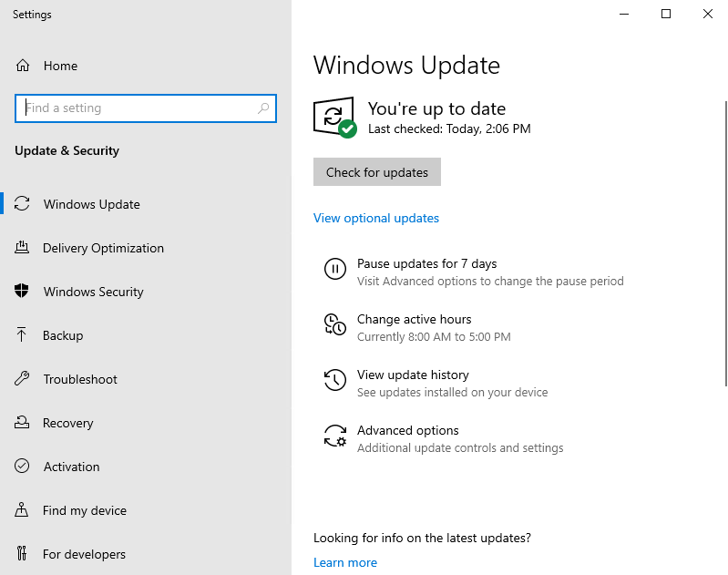Click the active hours clock icon
Image resolution: width=728 pixels, height=575 pixels.
pyautogui.click(x=335, y=324)
